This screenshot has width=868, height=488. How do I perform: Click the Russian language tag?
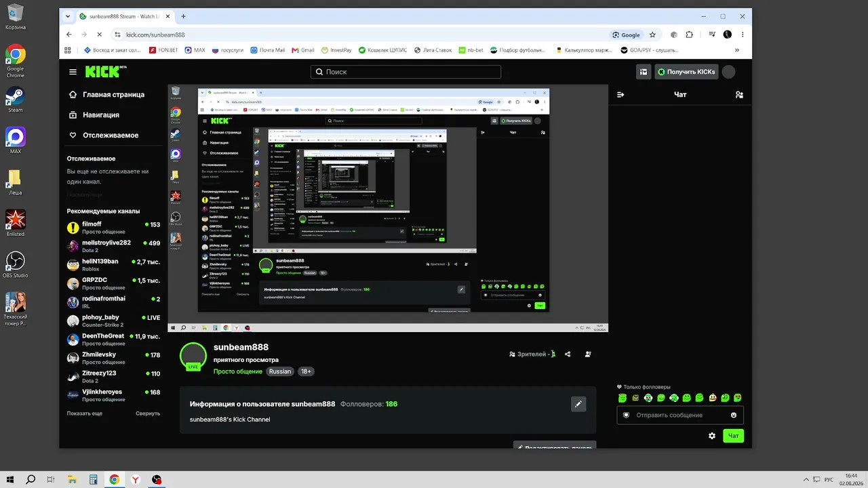pos(279,371)
